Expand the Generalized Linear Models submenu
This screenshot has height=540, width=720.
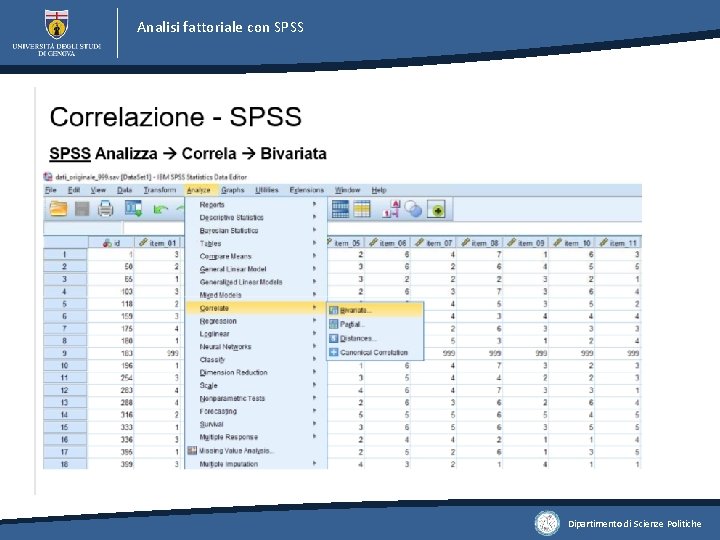click(x=256, y=282)
